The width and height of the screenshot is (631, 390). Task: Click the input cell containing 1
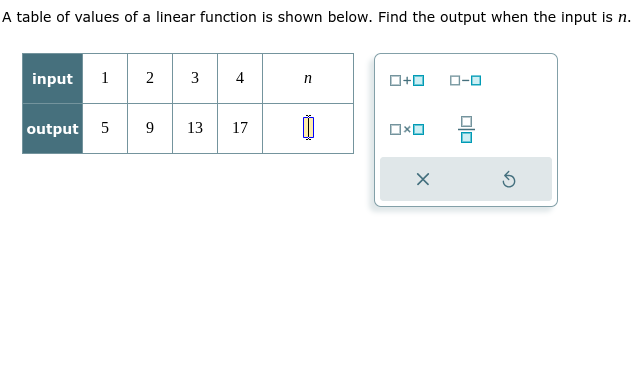105,78
